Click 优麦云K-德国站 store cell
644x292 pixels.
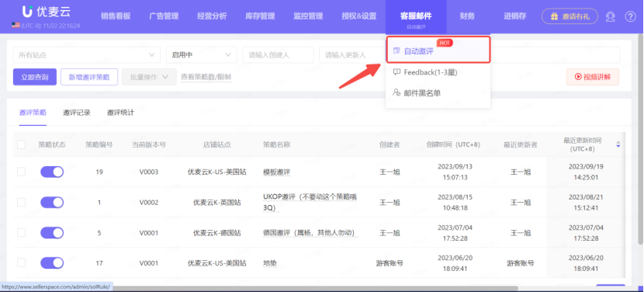coord(216,233)
